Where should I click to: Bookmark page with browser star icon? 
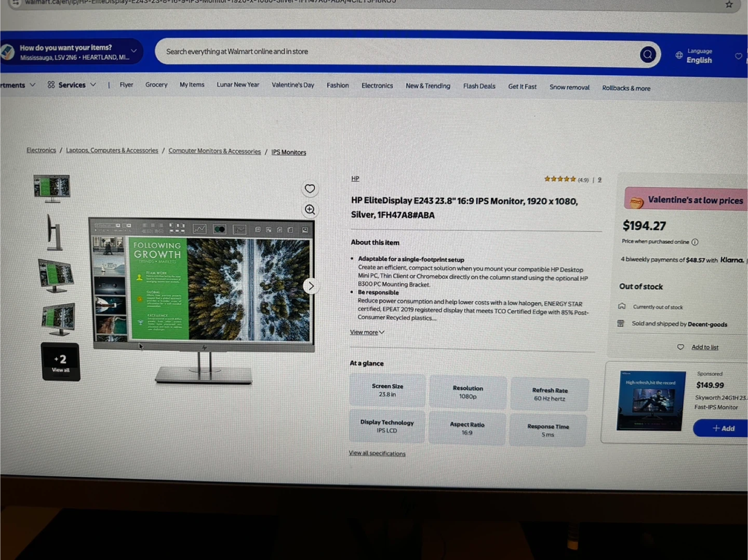click(x=729, y=5)
